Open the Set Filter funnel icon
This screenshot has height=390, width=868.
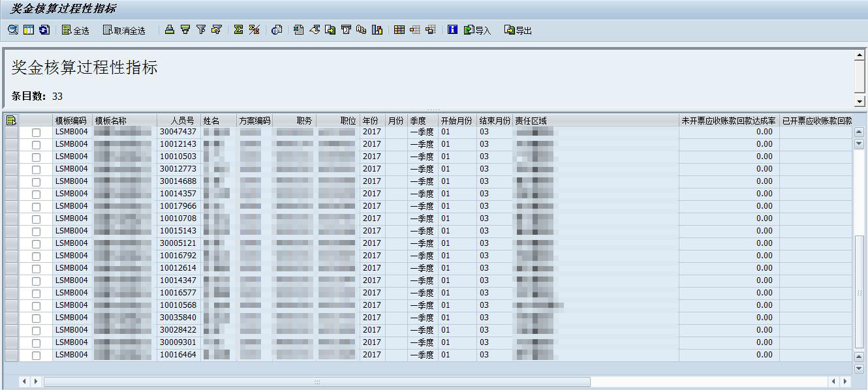pos(201,30)
